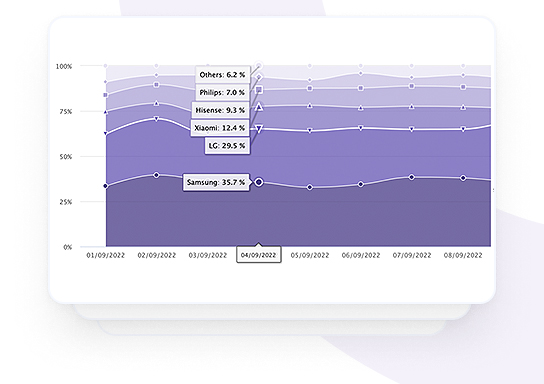Screen dimensions: 544x384
Task: Select the Hisense square marker on 04/09/2022
Action: pyautogui.click(x=259, y=90)
